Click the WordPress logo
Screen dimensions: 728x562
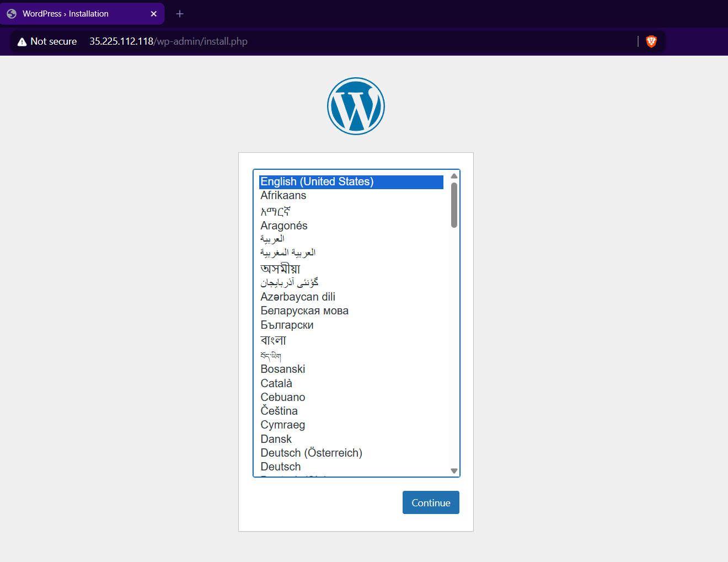click(356, 106)
